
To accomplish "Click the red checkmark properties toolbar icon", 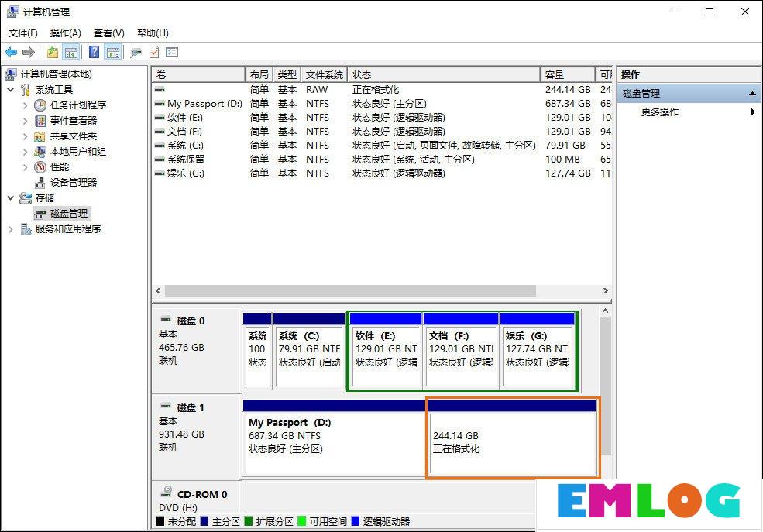I will [154, 52].
